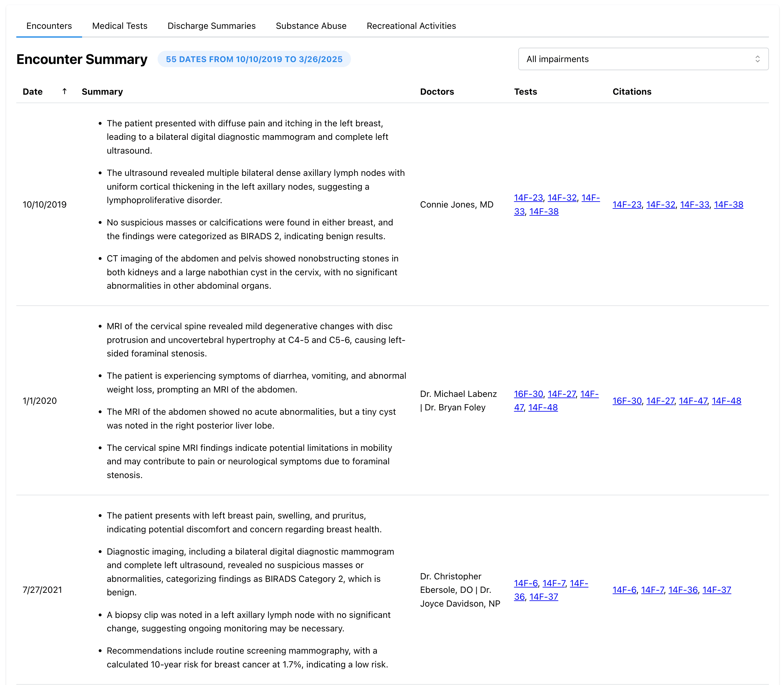Select the Encounters tab
784x685 pixels.
pyautogui.click(x=49, y=26)
